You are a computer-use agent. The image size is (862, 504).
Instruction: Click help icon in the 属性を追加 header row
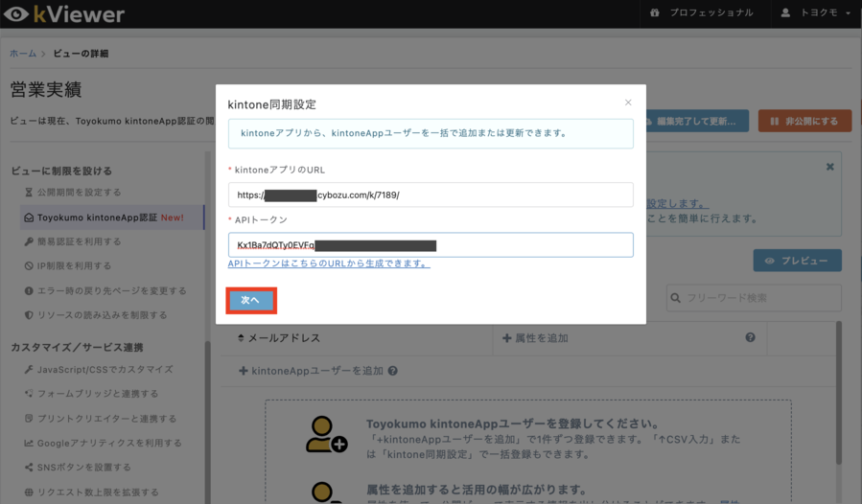point(750,337)
